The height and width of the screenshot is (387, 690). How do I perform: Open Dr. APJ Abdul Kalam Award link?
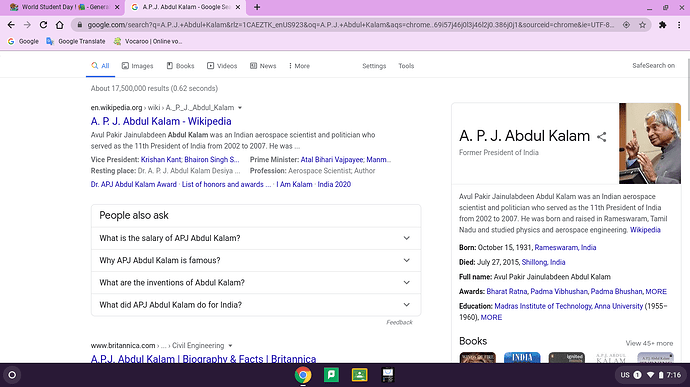[134, 184]
